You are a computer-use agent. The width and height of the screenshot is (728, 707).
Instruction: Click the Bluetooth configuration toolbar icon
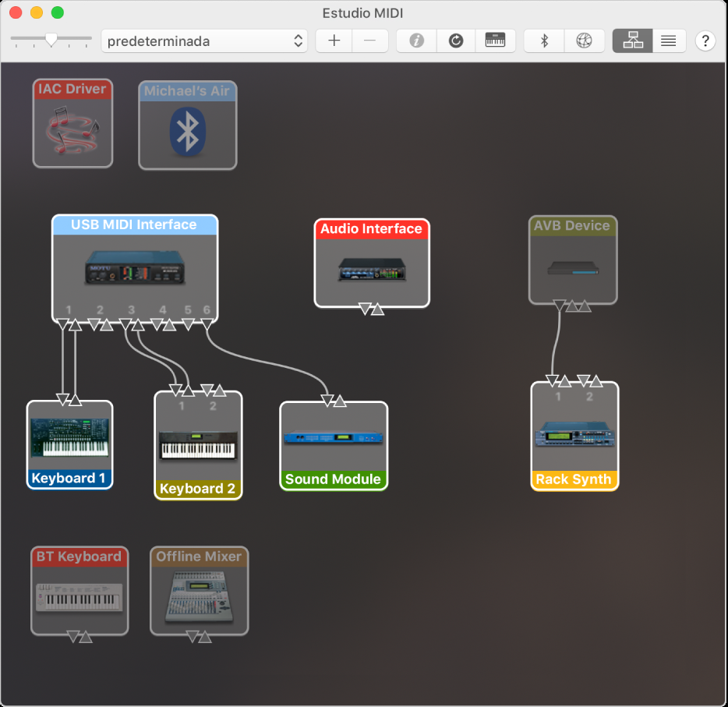pos(545,41)
